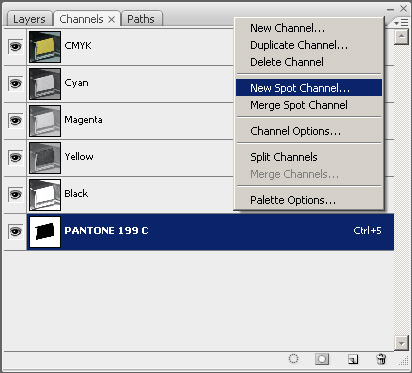The width and height of the screenshot is (412, 373).
Task: Select the Black channel name
Action: 76,194
